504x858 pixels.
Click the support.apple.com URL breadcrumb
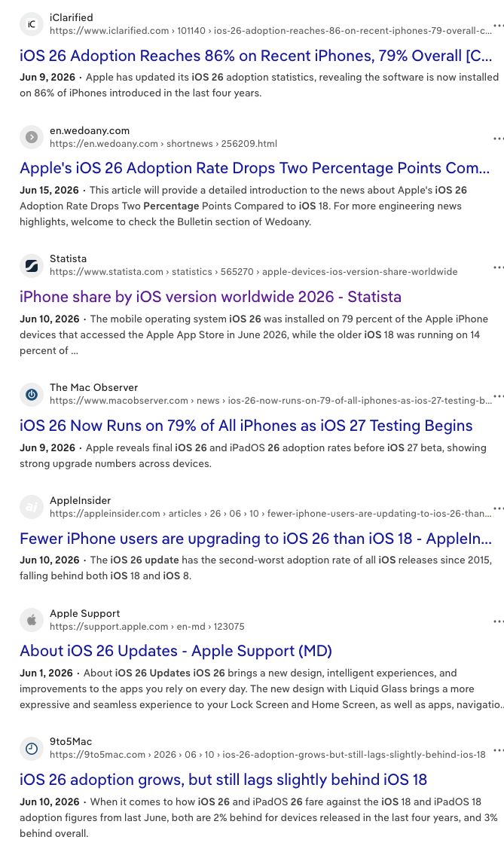click(x=147, y=627)
